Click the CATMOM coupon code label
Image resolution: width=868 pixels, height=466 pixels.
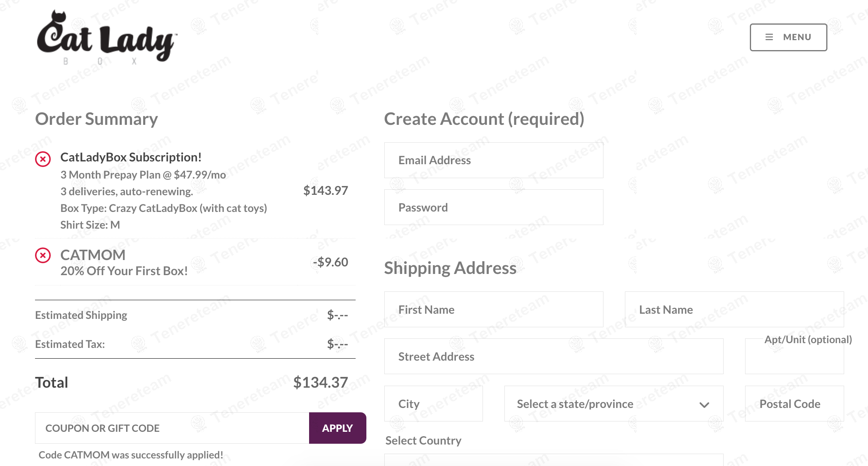click(93, 255)
